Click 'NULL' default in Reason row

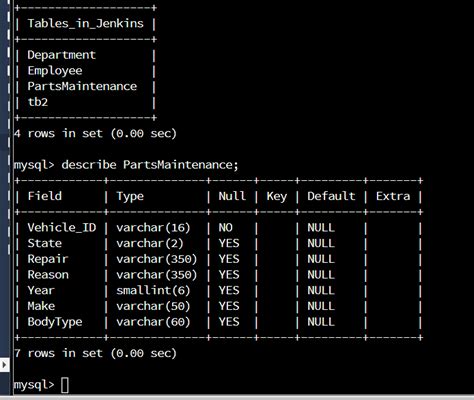tap(321, 275)
